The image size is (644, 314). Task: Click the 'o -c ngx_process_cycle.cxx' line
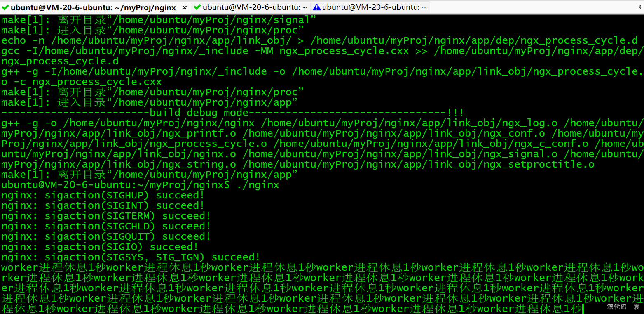pyautogui.click(x=82, y=82)
